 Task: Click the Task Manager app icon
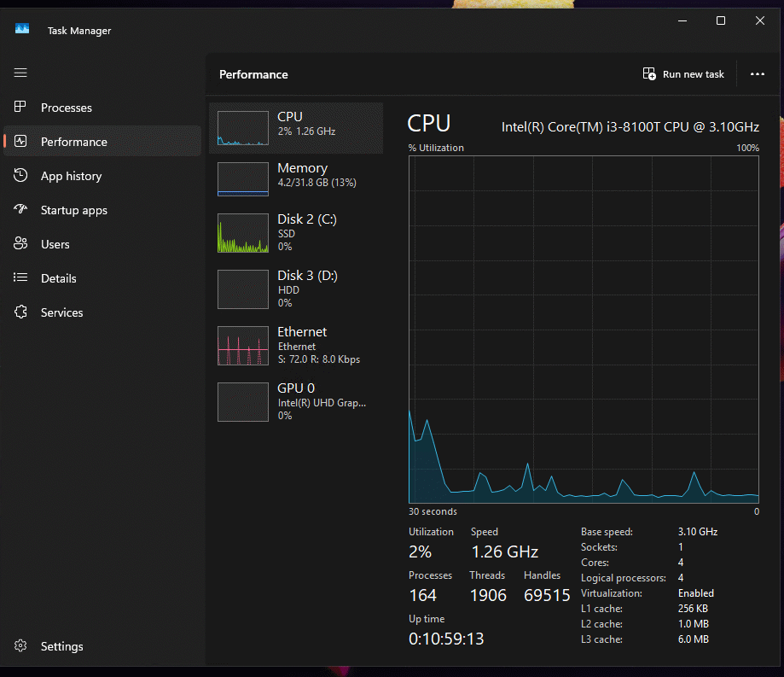22,30
